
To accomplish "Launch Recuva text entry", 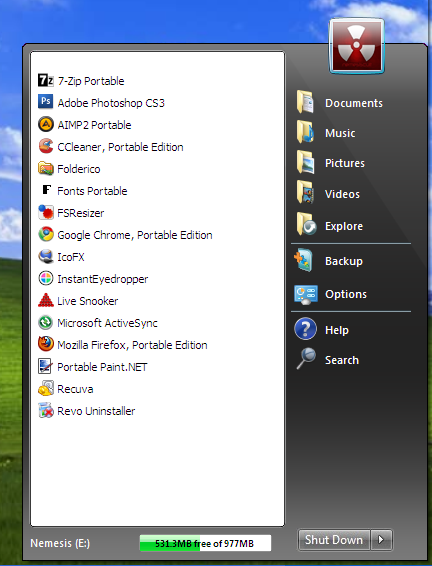I will (75, 389).
